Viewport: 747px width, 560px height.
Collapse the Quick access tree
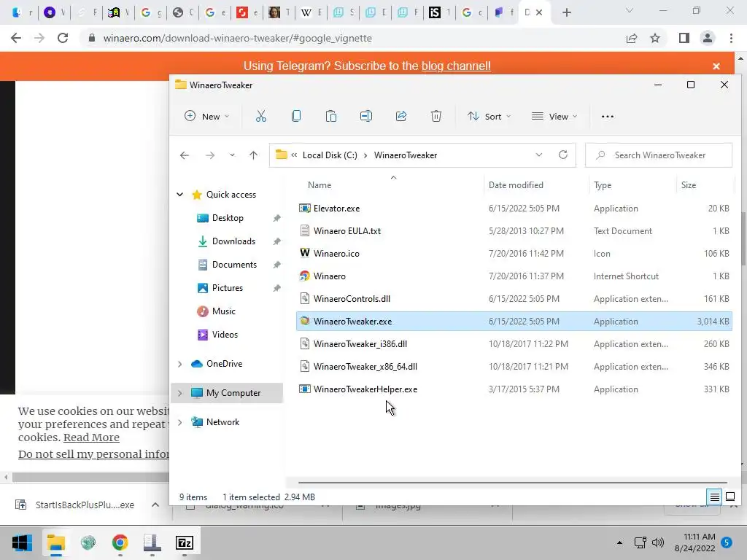click(x=179, y=194)
